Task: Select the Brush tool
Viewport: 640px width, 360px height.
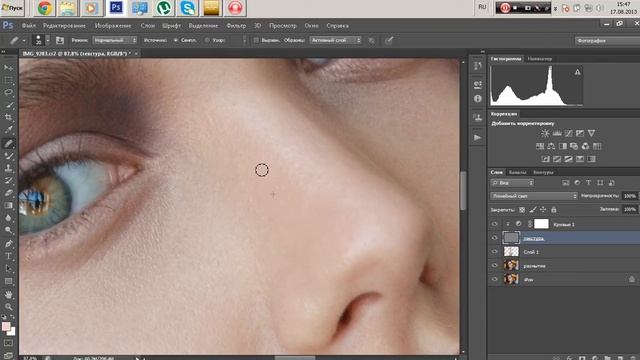Action: 8,156
